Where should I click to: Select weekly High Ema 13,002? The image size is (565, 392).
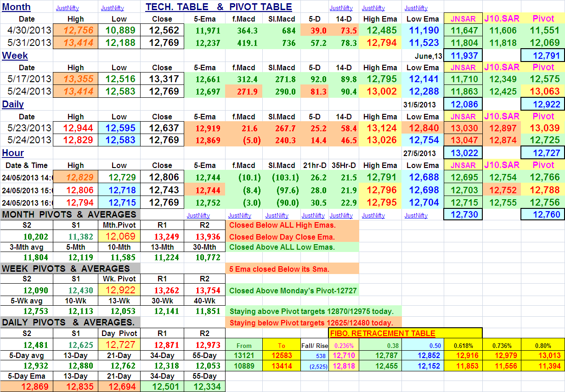pyautogui.click(x=380, y=91)
